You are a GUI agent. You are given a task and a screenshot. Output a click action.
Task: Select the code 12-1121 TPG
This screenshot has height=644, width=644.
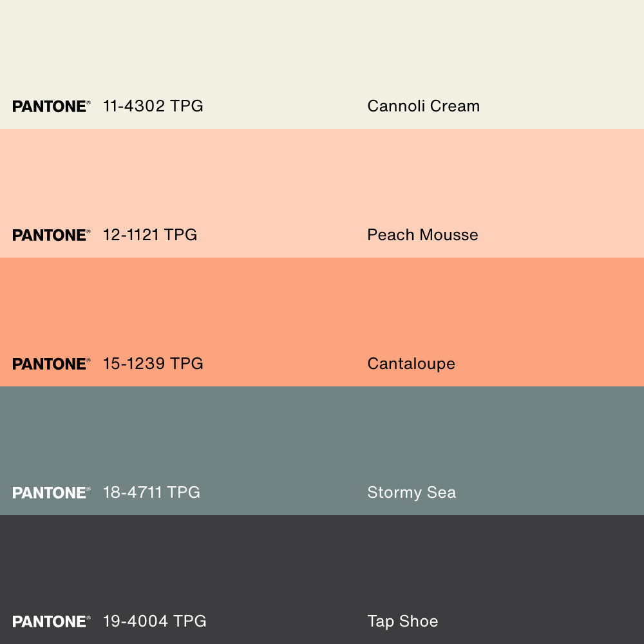pos(150,235)
